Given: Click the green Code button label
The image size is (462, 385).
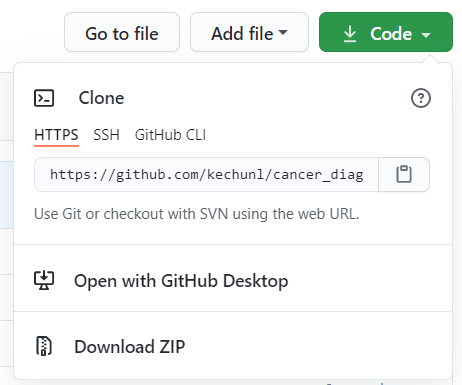Looking at the screenshot, I should click(391, 34).
